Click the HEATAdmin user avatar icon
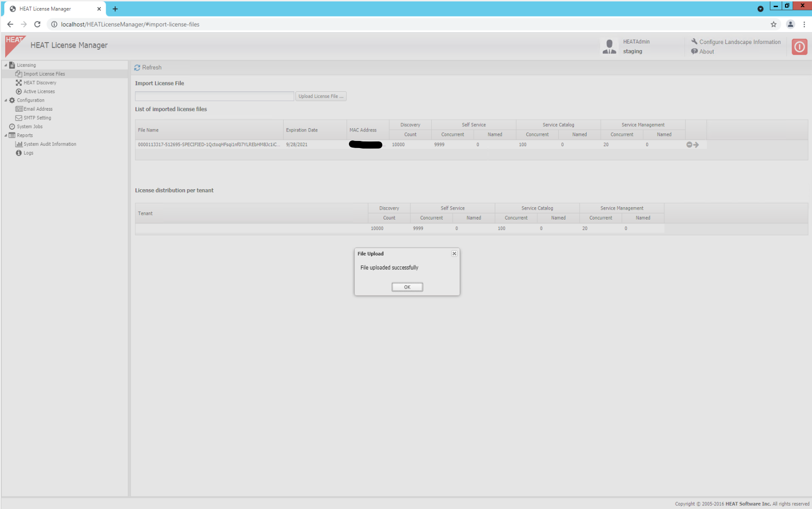Image resolution: width=812 pixels, height=509 pixels. (609, 46)
